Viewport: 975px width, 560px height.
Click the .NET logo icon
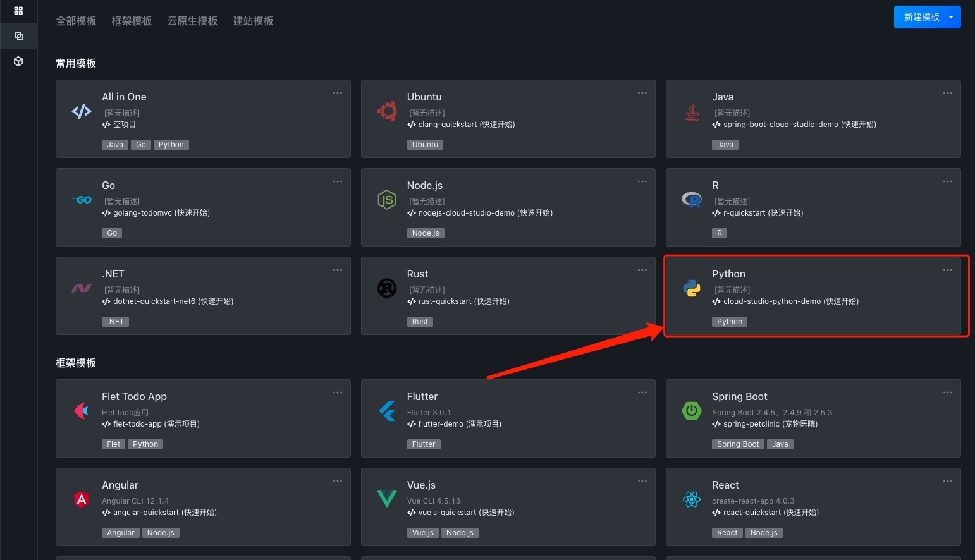(x=82, y=289)
